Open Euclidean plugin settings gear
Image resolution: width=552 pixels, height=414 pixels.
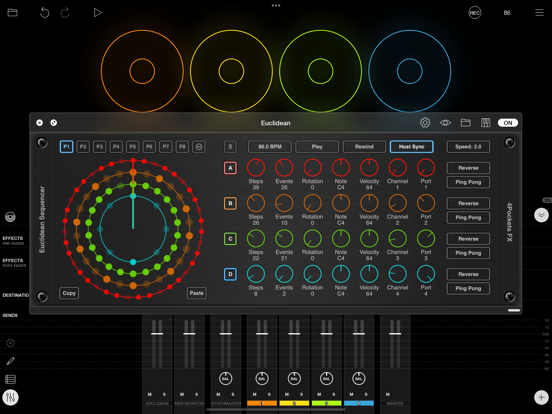click(425, 123)
